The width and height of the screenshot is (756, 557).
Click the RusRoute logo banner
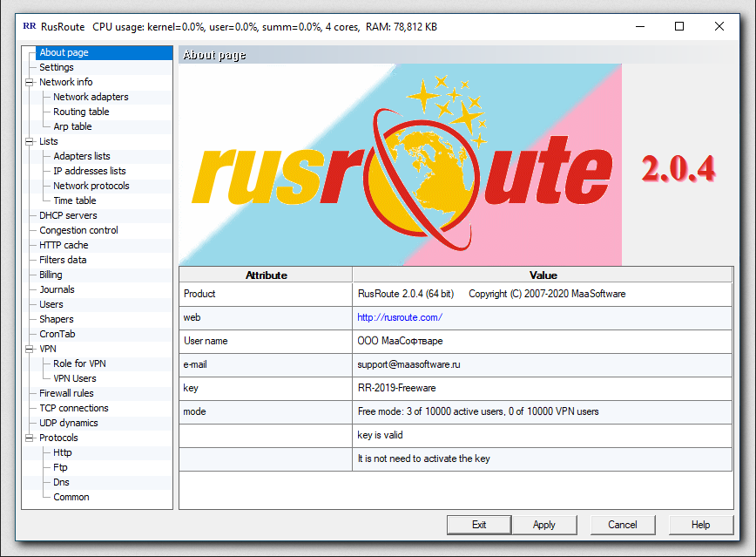(x=400, y=165)
